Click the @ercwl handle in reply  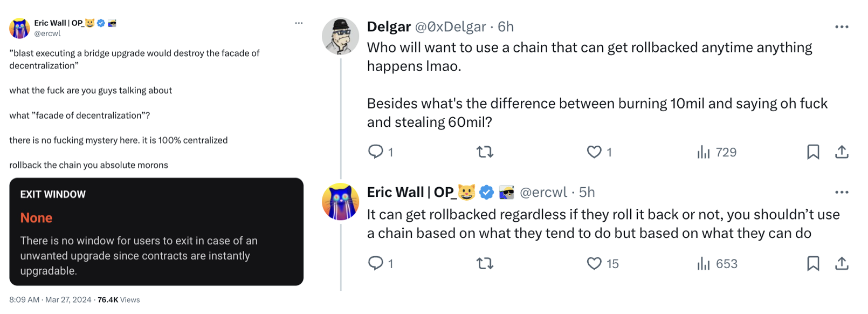543,193
